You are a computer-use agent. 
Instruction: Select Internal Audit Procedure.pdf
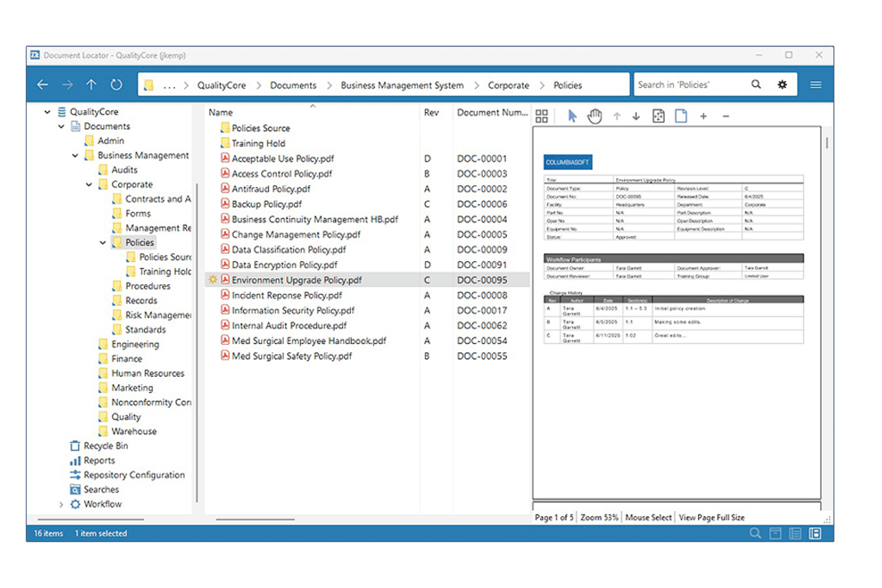[x=289, y=326]
